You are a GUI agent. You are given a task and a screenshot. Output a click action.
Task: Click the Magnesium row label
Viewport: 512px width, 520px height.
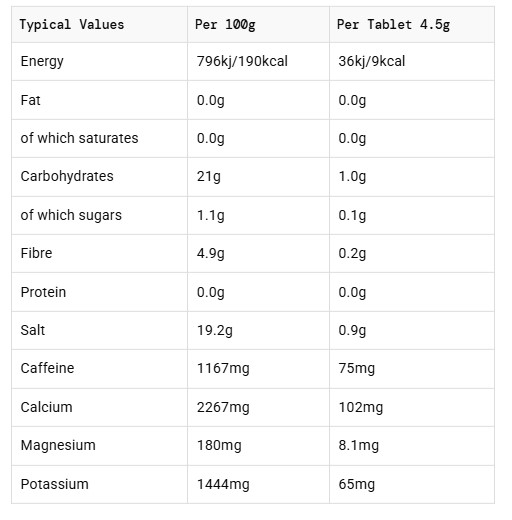click(58, 446)
